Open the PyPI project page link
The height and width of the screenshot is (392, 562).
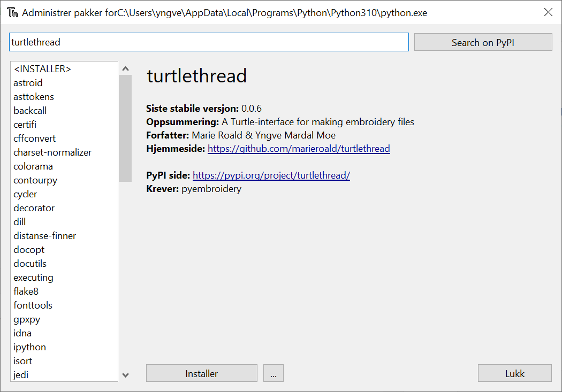pyautogui.click(x=271, y=175)
